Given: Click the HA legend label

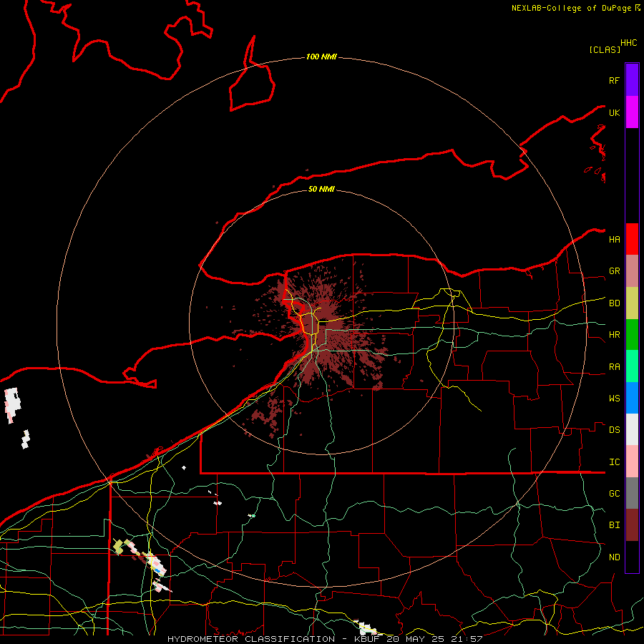Looking at the screenshot, I should [614, 240].
